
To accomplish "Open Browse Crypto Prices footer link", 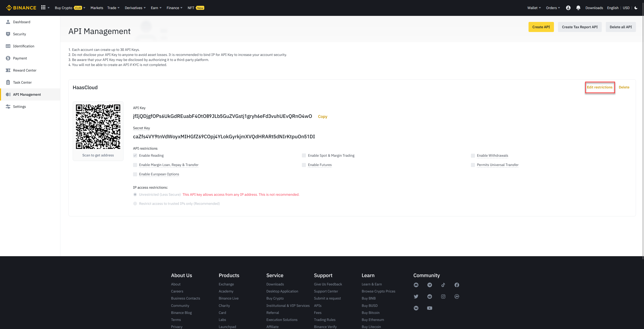I will 378,291.
